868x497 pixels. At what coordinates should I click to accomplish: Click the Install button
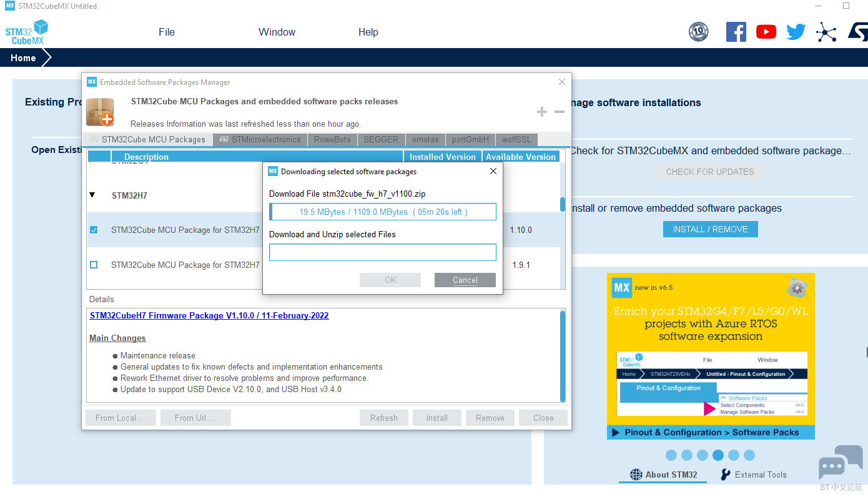click(437, 418)
